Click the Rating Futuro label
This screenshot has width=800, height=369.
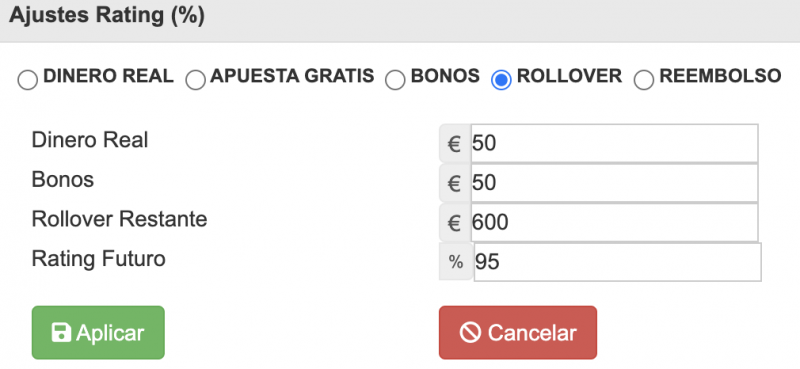(98, 259)
